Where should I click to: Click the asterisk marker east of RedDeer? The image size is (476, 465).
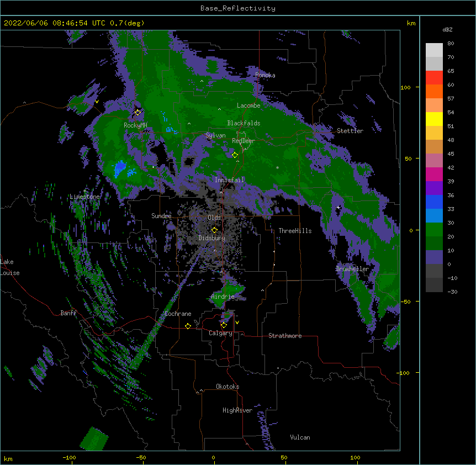277,168
